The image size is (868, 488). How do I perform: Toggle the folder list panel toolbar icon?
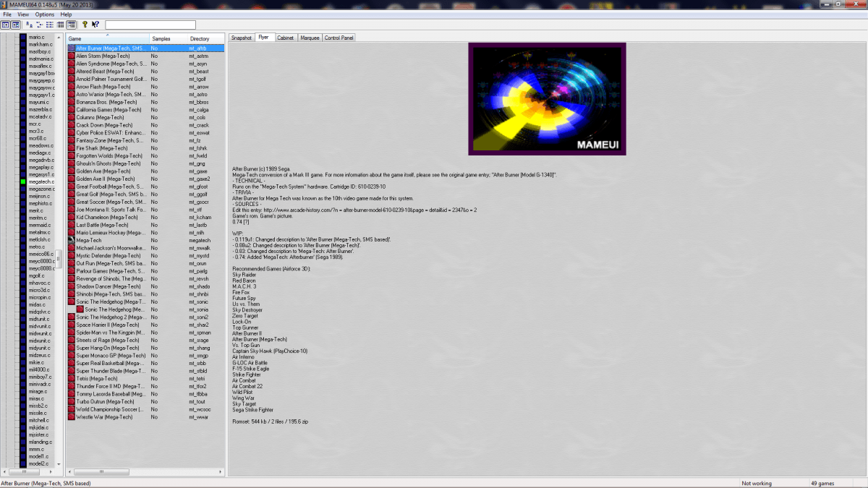tap(6, 25)
